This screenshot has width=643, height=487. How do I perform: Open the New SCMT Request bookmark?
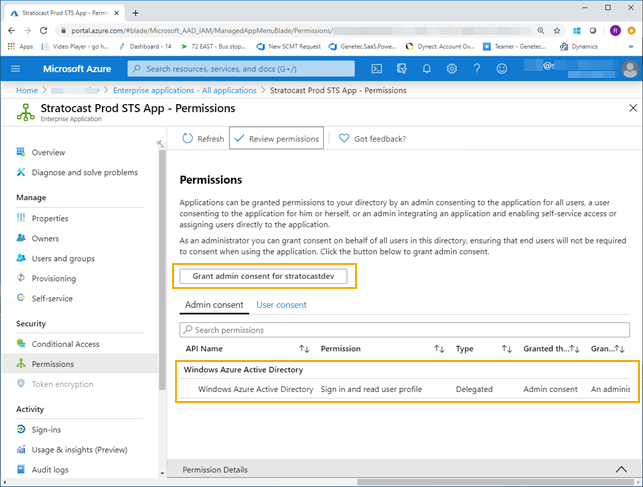coord(289,46)
